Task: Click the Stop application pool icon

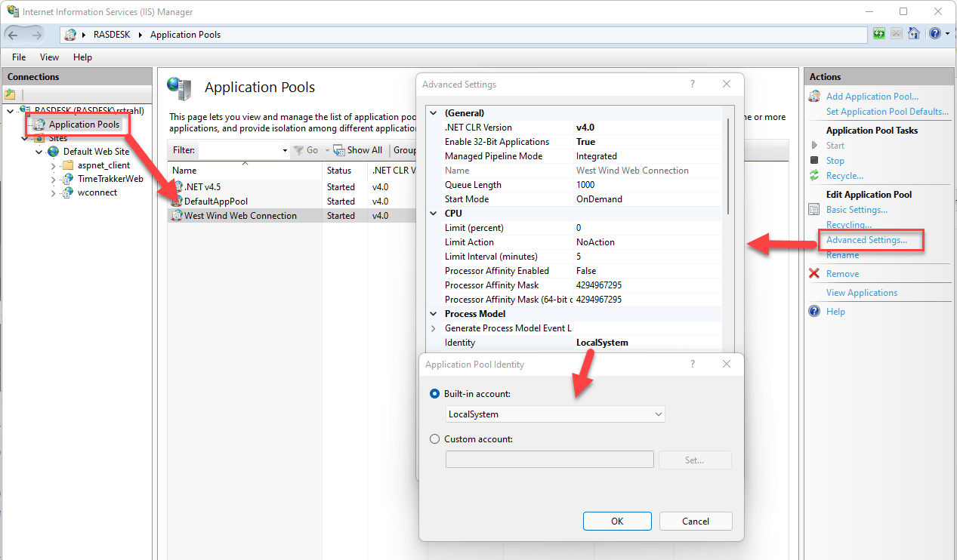Action: [814, 161]
